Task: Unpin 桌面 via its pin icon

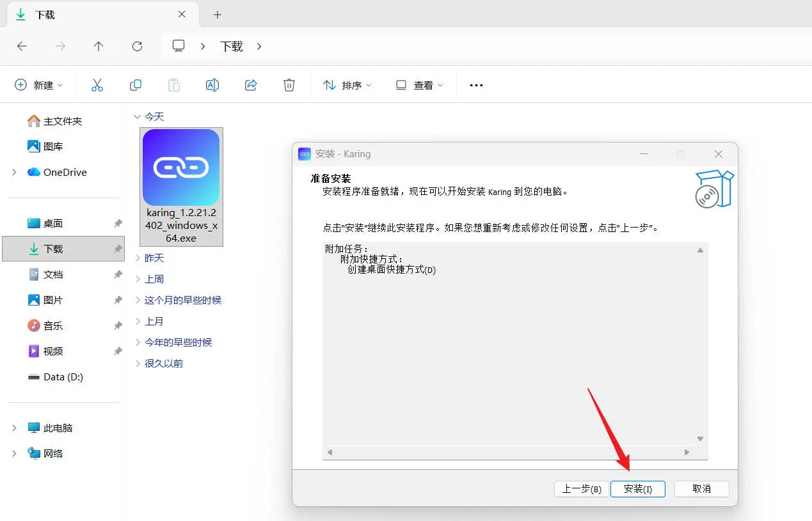Action: pos(118,223)
